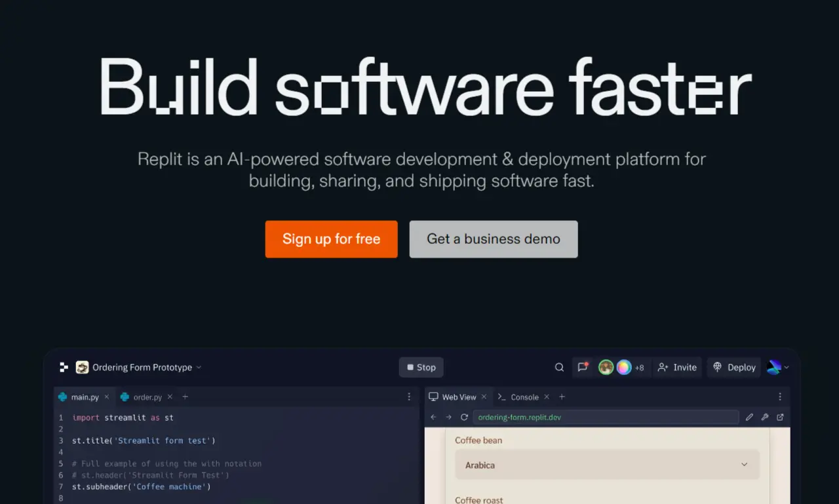Click the st.title('Streamlit form test') line
Image resolution: width=839 pixels, height=504 pixels.
click(144, 440)
